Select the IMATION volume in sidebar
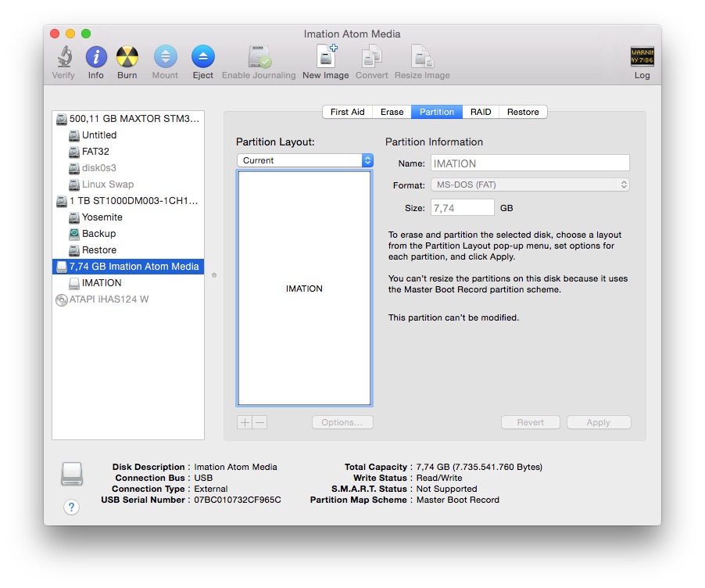Image resolution: width=705 pixels, height=588 pixels. (102, 283)
